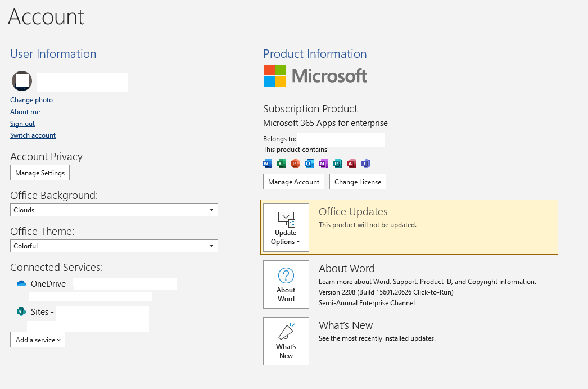
Task: Click the OneNote app icon
Action: click(324, 164)
